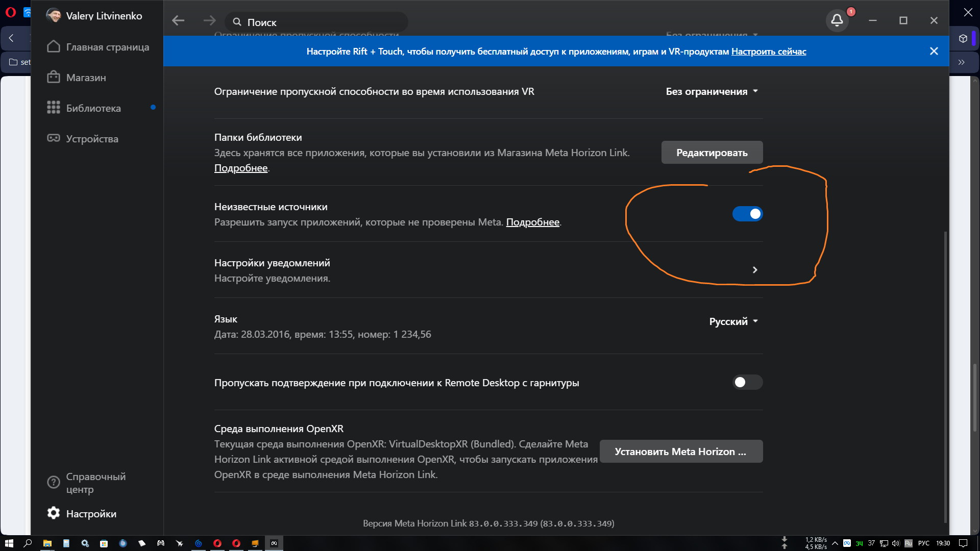Screen dimensions: 980x551
Task: Click the cube extensions icon in Opera
Action: pyautogui.click(x=963, y=38)
